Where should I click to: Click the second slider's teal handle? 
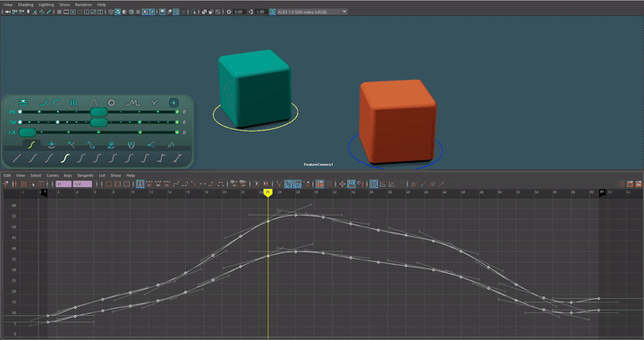coord(99,122)
